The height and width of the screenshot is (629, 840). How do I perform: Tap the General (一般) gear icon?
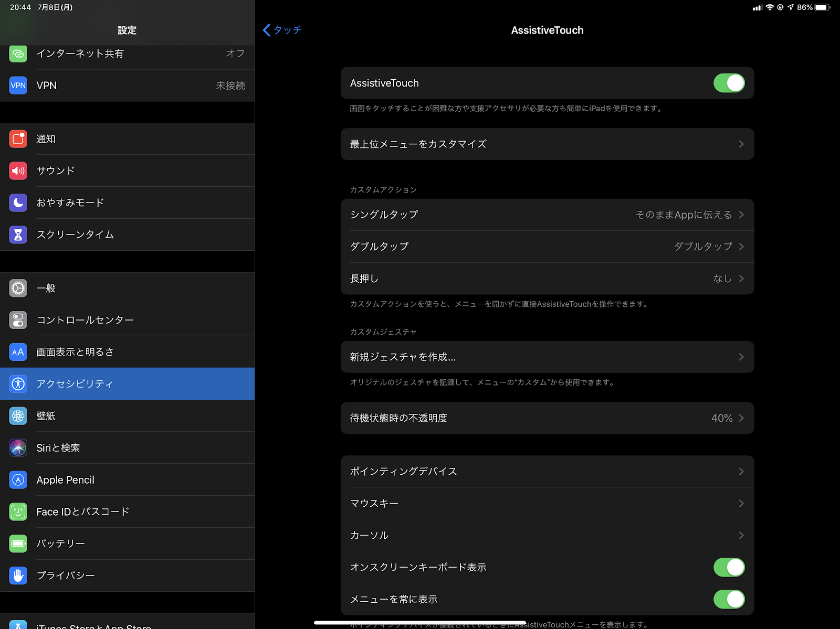18,288
